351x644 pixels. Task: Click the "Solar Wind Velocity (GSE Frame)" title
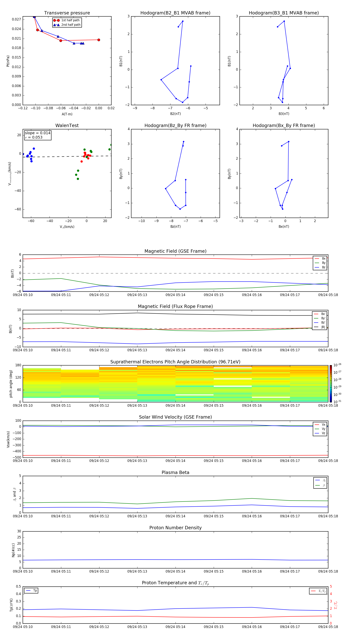175,417
